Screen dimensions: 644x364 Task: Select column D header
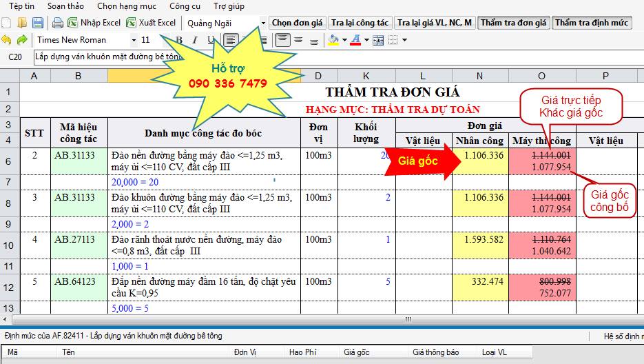click(318, 76)
